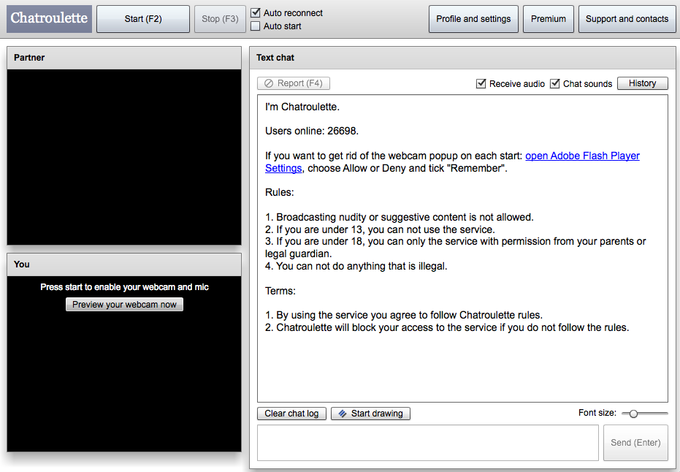The width and height of the screenshot is (680, 472).
Task: Click the 'You can not do anything that is illegal' rule
Action: click(356, 266)
